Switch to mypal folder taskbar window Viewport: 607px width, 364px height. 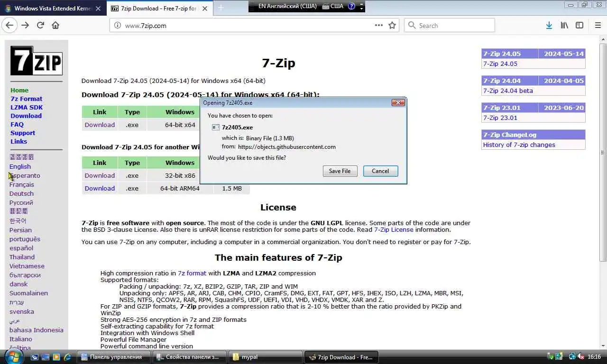point(265,357)
